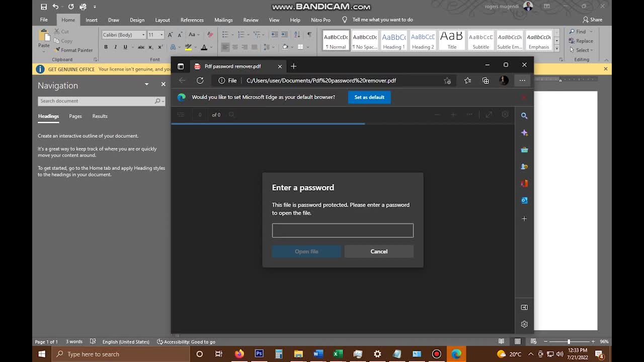Toggle Subscript in Word ribbon
The width and height of the screenshot is (644, 362).
coord(150,47)
